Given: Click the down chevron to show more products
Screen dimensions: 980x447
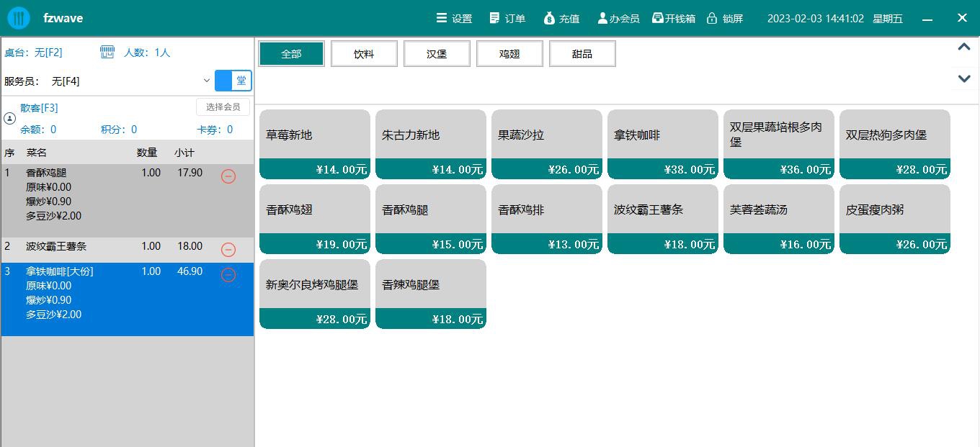Looking at the screenshot, I should click(x=963, y=78).
